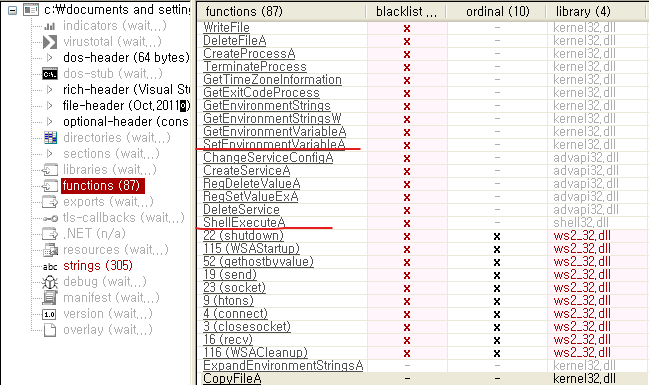Screen dimensions: 649x385
Task: Select the virustotal tree item
Action: (x=112, y=42)
